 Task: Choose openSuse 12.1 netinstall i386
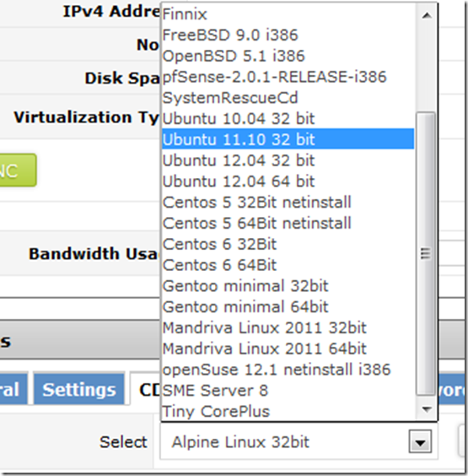pos(288,370)
